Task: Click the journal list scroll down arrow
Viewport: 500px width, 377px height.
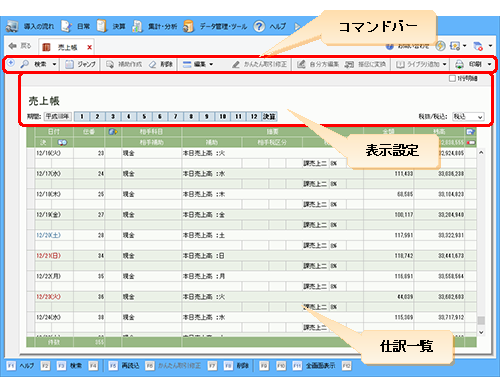Action: (481, 332)
